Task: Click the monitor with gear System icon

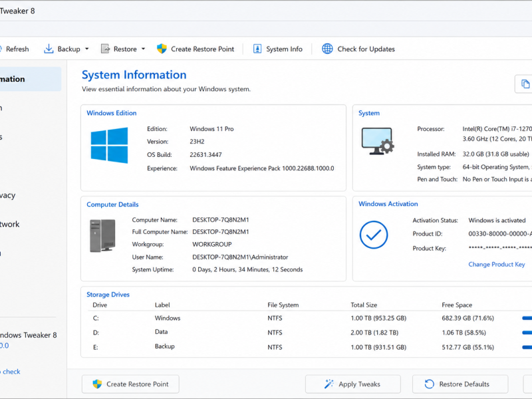Action: [377, 141]
